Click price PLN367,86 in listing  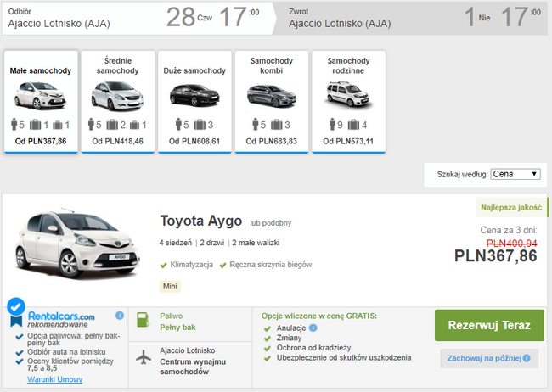[x=496, y=256]
